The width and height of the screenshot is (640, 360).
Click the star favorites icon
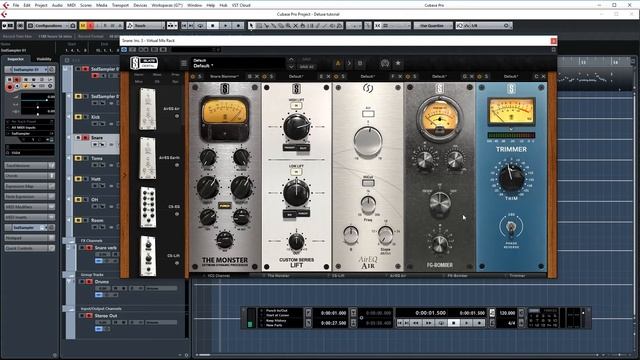pyautogui.click(x=398, y=63)
